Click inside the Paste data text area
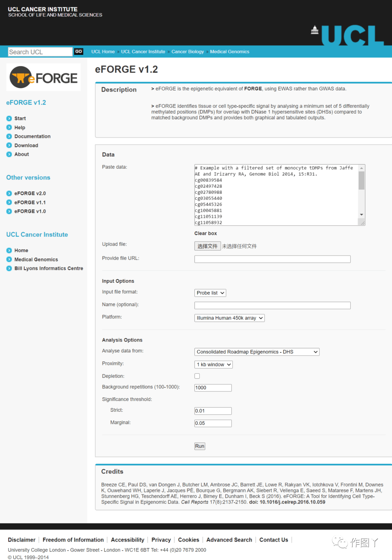392x560 pixels. tap(276, 195)
